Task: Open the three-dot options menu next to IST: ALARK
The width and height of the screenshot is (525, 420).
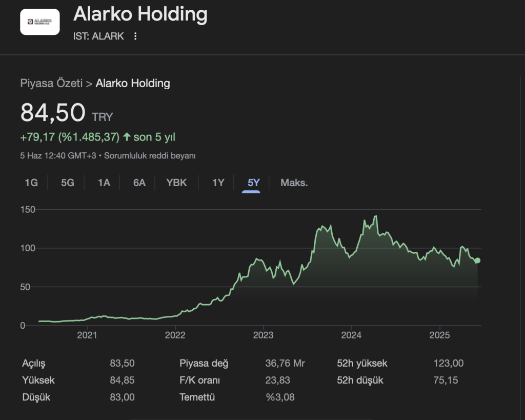Action: pos(135,36)
